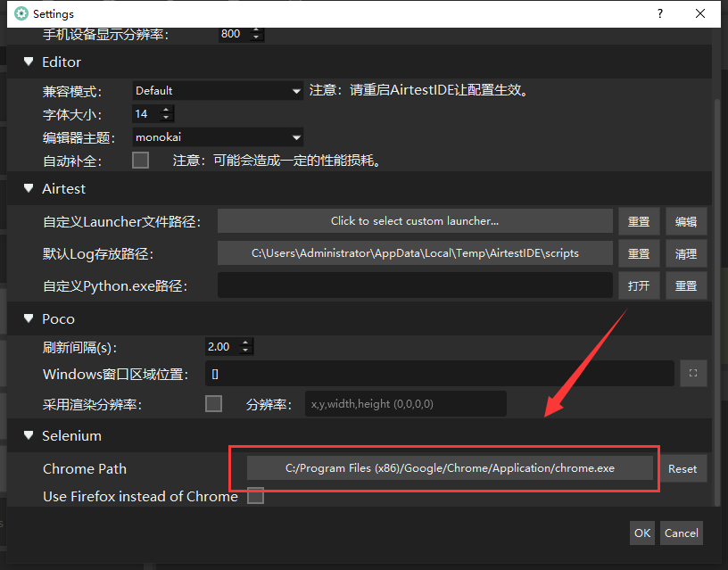Click the 分辨率 input field

click(x=406, y=403)
